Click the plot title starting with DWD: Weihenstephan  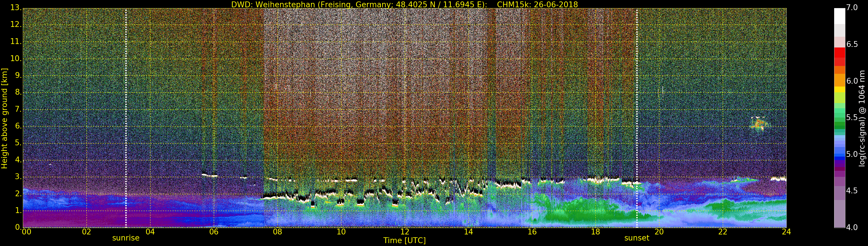(x=404, y=4)
